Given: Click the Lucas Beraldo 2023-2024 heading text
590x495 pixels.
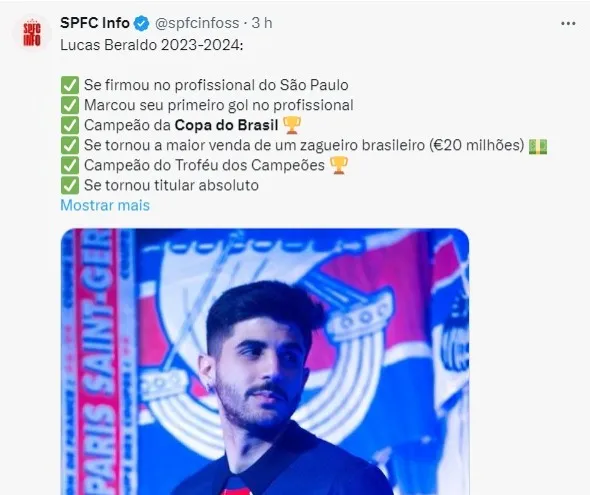Looking at the screenshot, I should pos(152,45).
